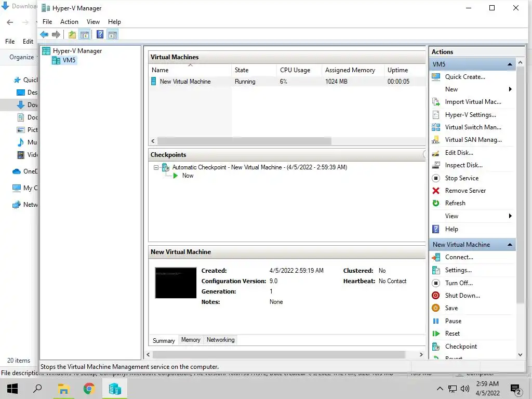The width and height of the screenshot is (532, 399).
Task: Sort by the State column header
Action: tap(254, 70)
